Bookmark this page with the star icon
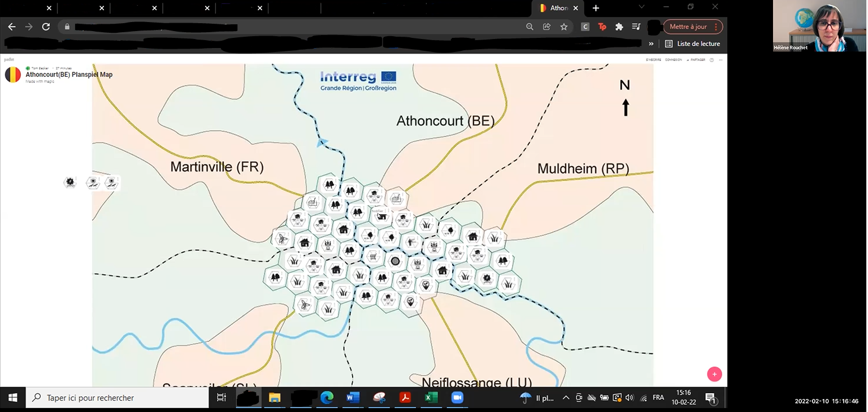 [x=563, y=27]
